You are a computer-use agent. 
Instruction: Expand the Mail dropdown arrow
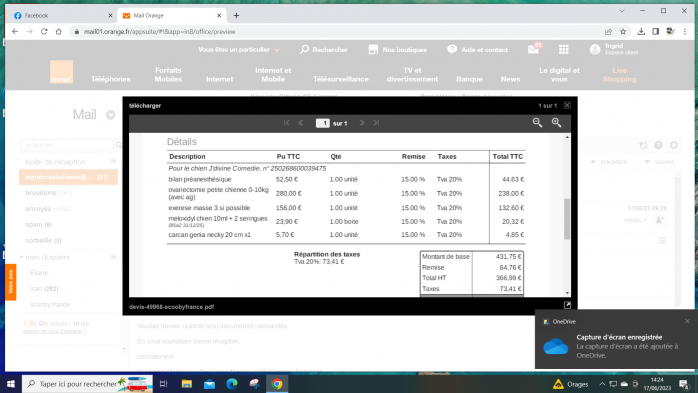click(110, 115)
